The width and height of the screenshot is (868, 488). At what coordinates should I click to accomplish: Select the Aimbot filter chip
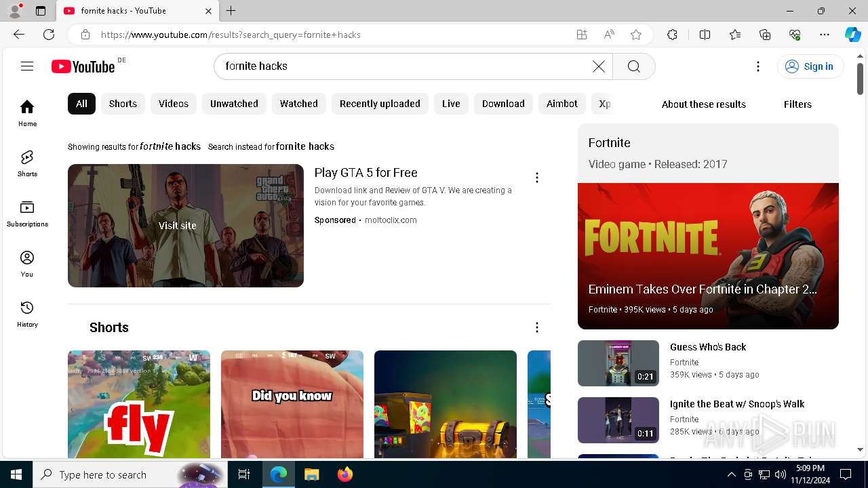point(562,104)
